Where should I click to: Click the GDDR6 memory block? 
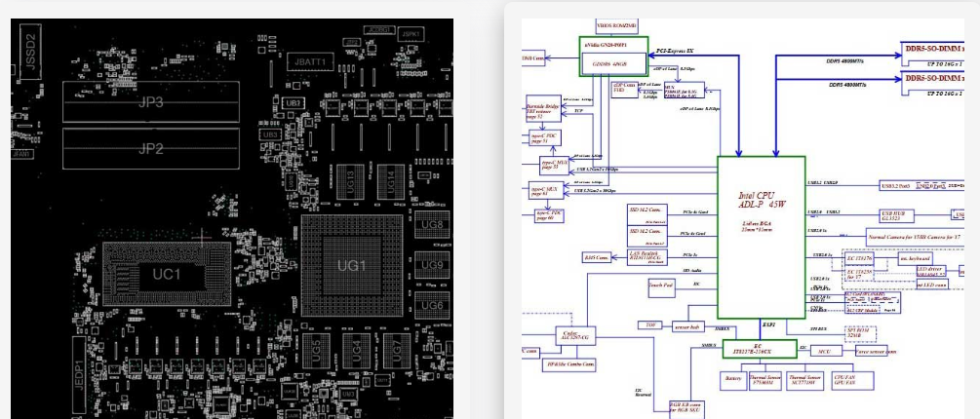tap(612, 64)
